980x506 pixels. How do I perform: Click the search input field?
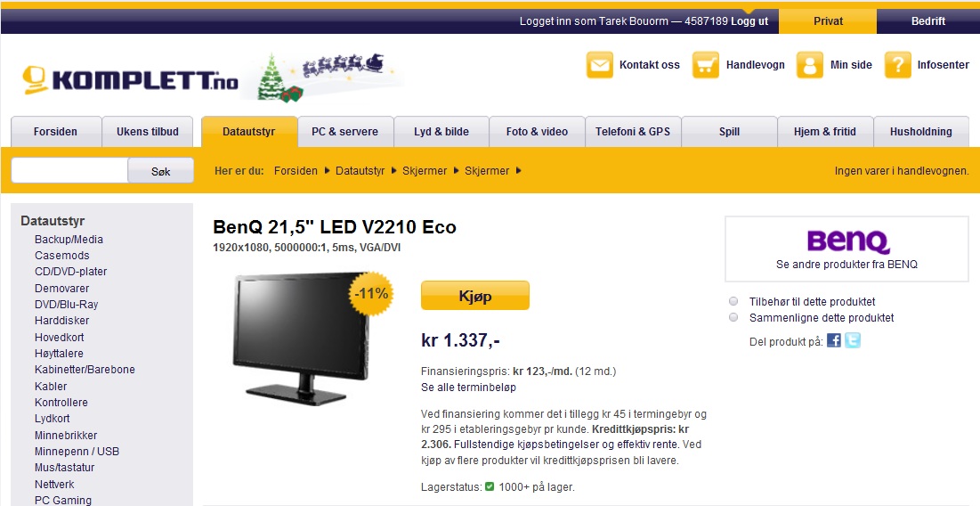click(69, 170)
